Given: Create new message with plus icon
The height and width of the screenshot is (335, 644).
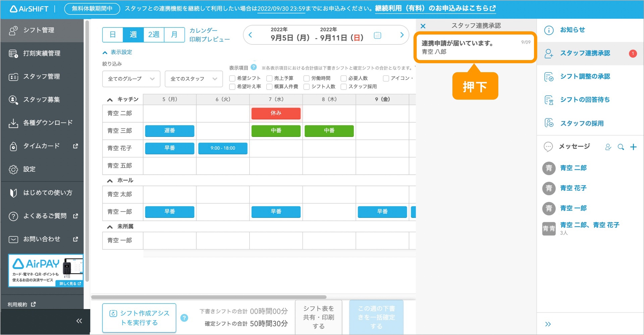Looking at the screenshot, I should tap(633, 147).
